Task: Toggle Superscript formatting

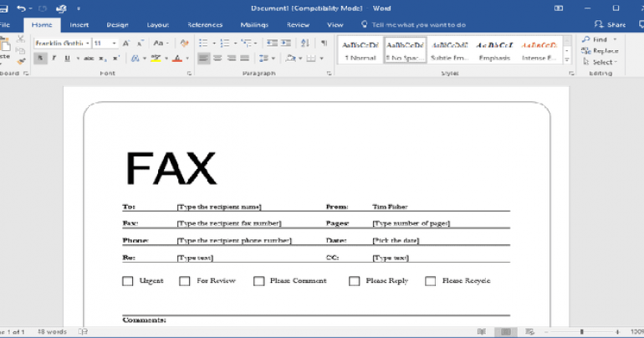Action: tap(116, 59)
